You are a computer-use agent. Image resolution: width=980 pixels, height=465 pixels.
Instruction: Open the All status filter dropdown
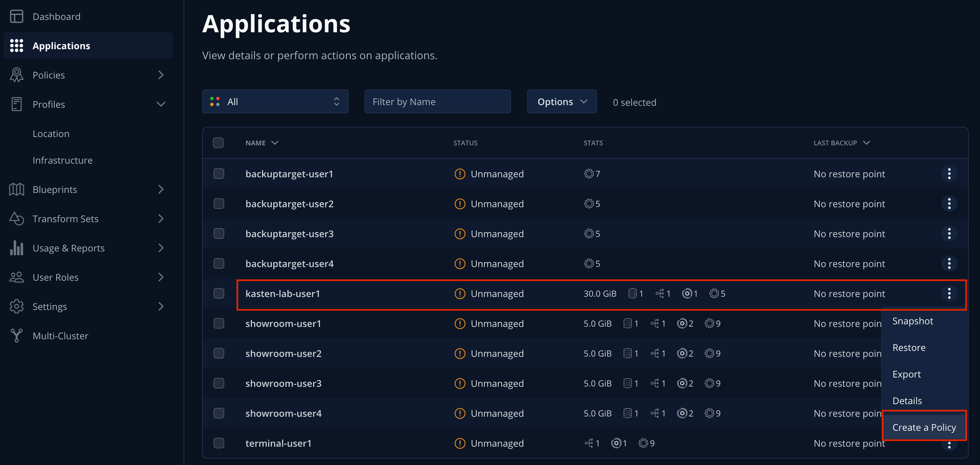[275, 101]
